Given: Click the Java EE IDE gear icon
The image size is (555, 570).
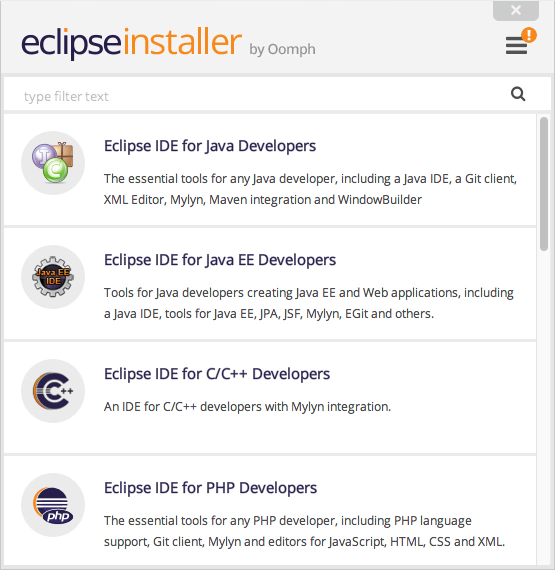Looking at the screenshot, I should point(53,277).
